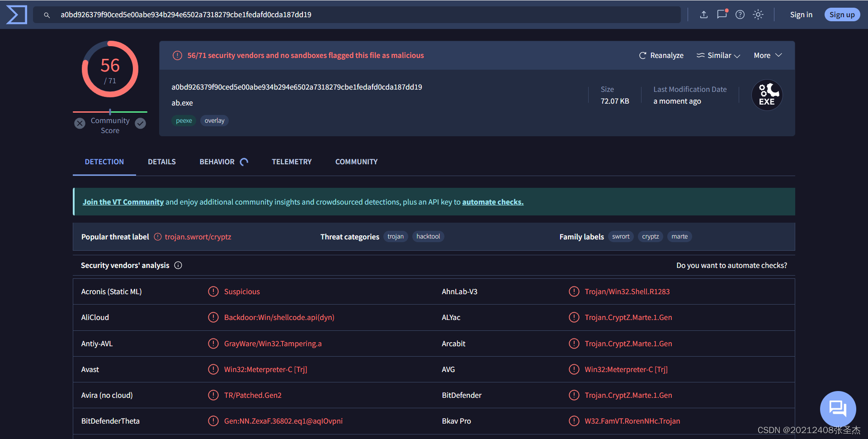Click GrayWare/Win32.Tampering.a detection name
Image resolution: width=868 pixels, height=439 pixels.
(273, 344)
